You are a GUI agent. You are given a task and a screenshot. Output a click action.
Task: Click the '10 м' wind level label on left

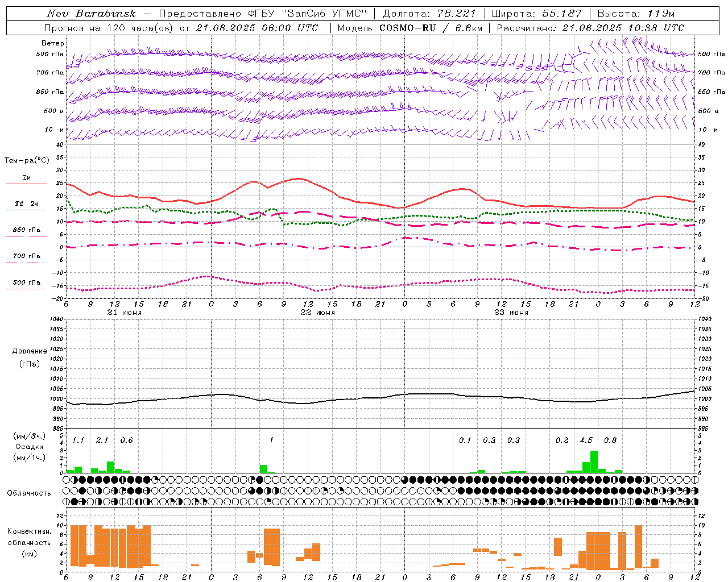coord(54,130)
